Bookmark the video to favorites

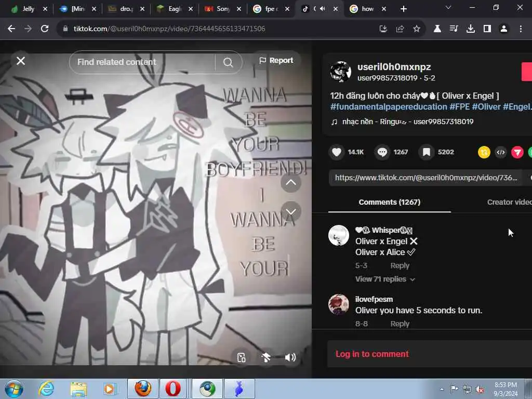(427, 152)
